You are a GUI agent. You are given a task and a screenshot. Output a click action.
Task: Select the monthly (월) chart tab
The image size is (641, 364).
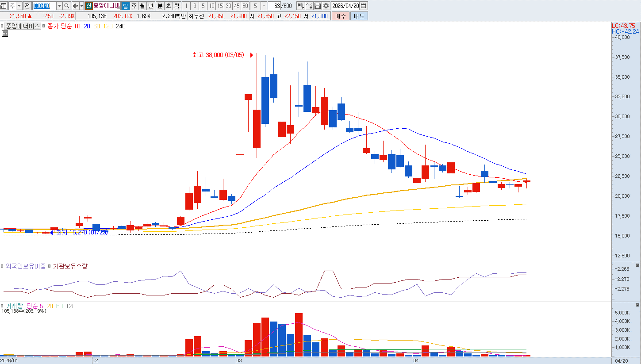pos(142,6)
